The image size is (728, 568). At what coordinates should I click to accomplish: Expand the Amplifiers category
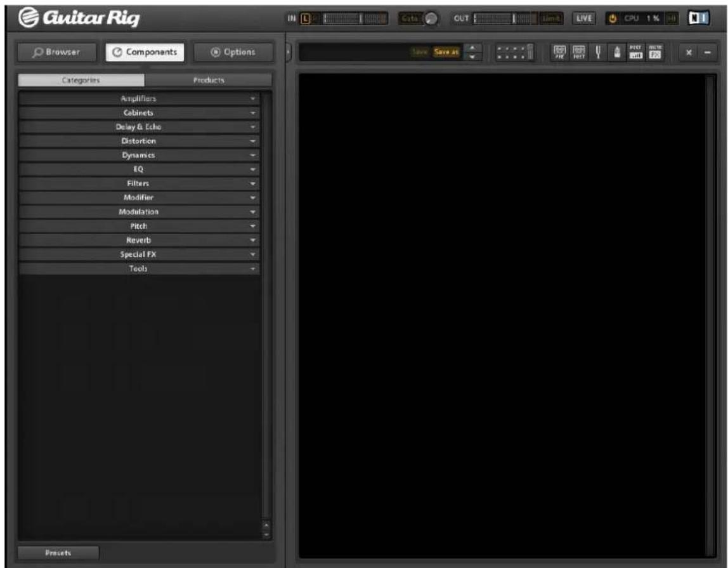pos(139,98)
